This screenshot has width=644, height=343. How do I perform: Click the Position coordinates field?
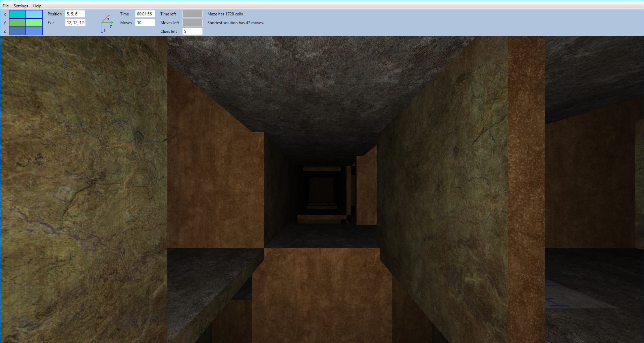pyautogui.click(x=75, y=14)
